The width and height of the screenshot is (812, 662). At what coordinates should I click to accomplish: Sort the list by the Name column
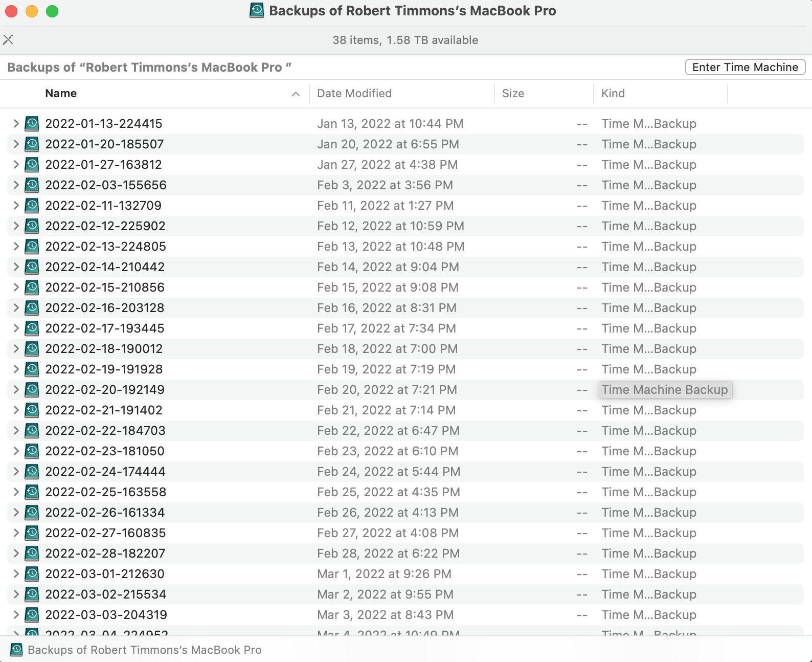(x=61, y=94)
